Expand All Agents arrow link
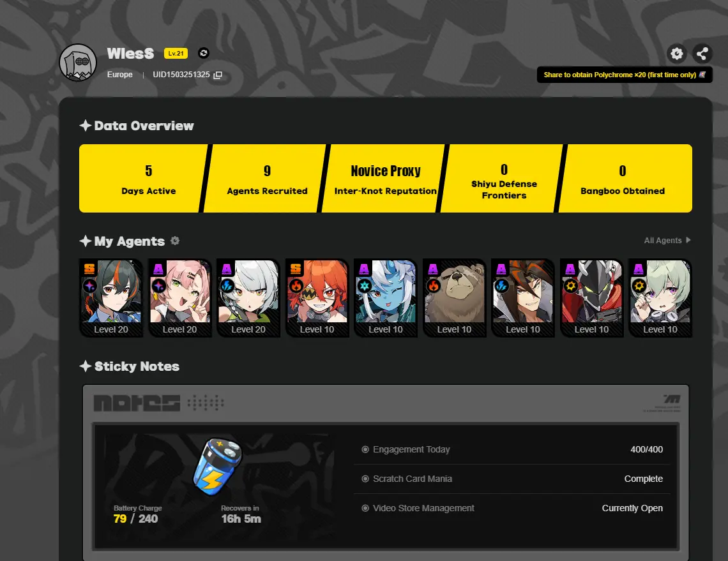This screenshot has width=728, height=561. coord(667,241)
